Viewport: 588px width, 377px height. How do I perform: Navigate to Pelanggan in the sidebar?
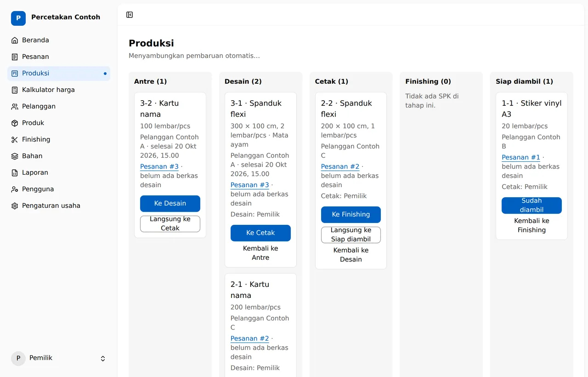tap(59, 106)
